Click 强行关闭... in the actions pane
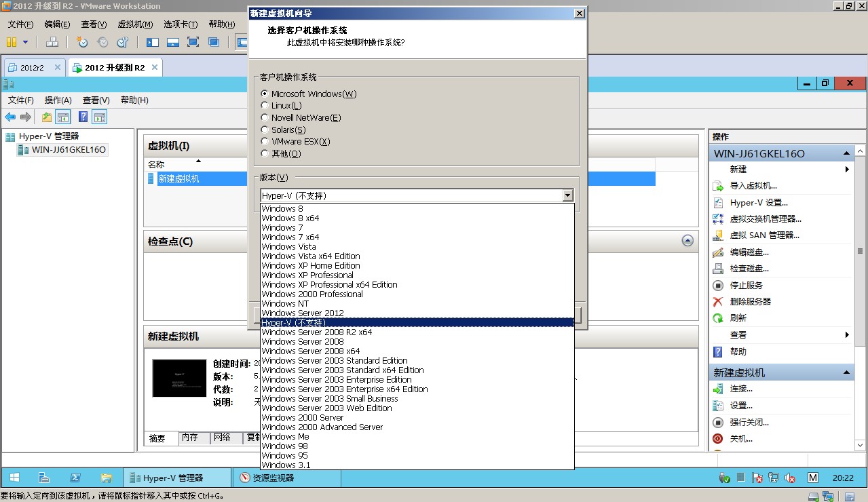868x502 pixels. (x=749, y=422)
